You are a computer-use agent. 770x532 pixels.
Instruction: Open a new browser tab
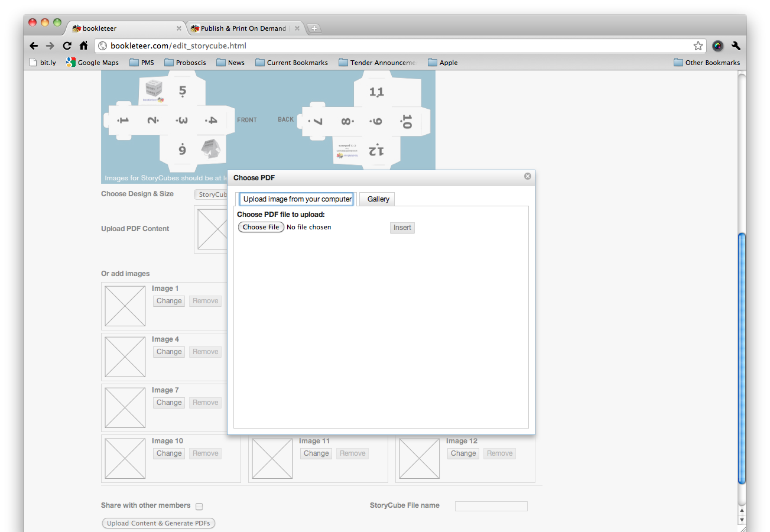(x=314, y=28)
